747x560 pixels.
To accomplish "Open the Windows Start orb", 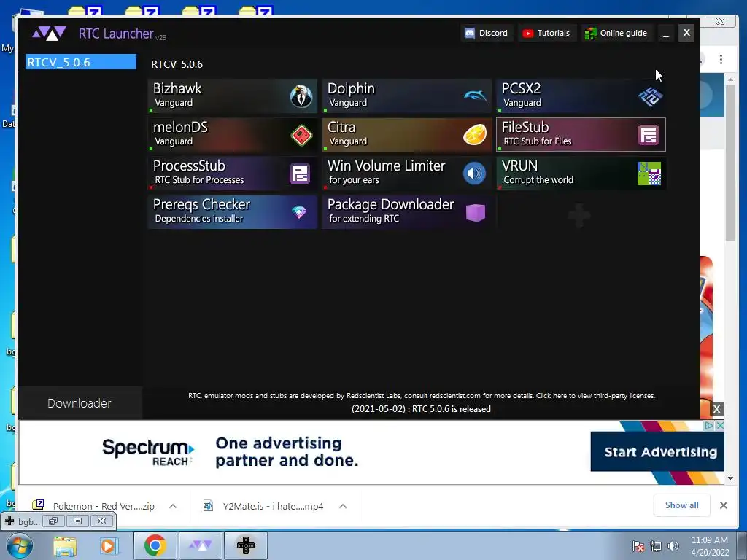I will pos(20,545).
